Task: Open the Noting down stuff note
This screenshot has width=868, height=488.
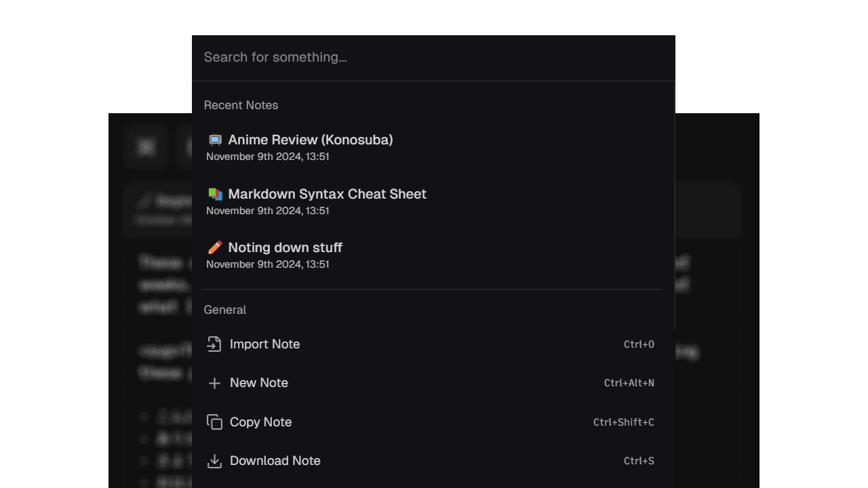Action: (x=285, y=248)
